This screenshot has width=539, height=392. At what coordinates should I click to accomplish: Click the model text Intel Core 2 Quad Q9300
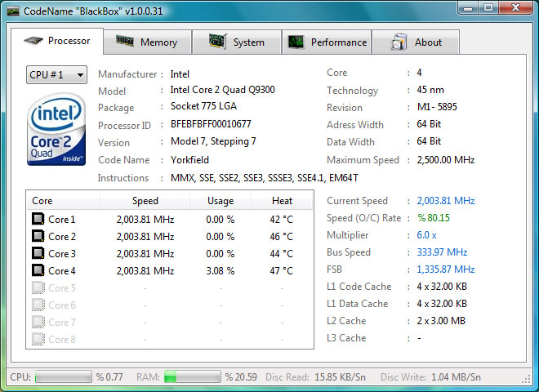tap(222, 90)
